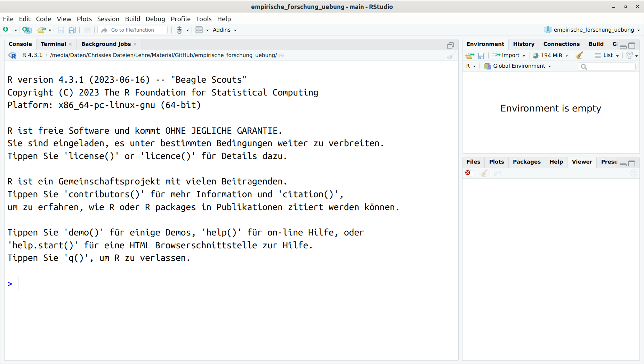Click the Clear all viewer items broom icon
Screen dimensions: 644x364
(x=483, y=173)
